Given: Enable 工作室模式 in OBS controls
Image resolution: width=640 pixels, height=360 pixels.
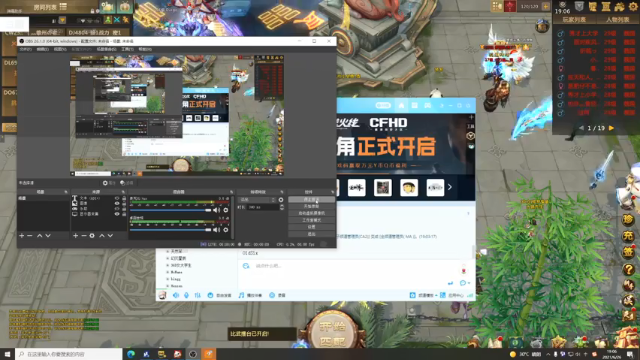Looking at the screenshot, I should pyautogui.click(x=311, y=220).
